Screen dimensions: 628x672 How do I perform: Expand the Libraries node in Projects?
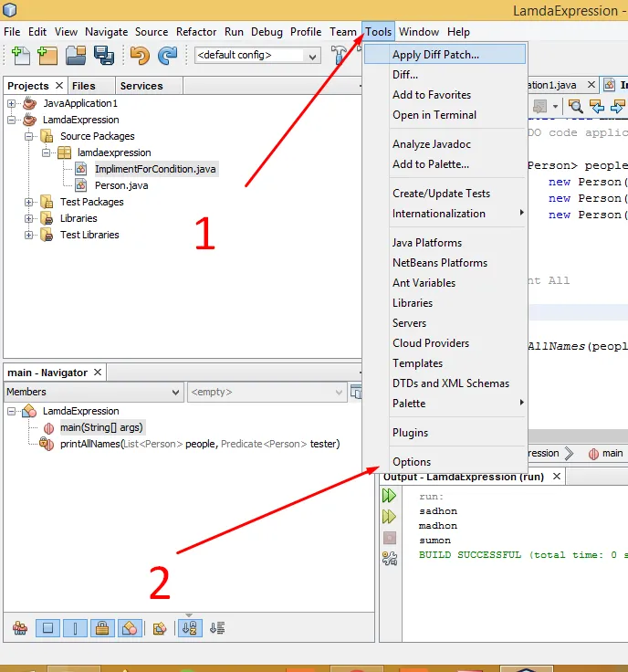(x=28, y=218)
